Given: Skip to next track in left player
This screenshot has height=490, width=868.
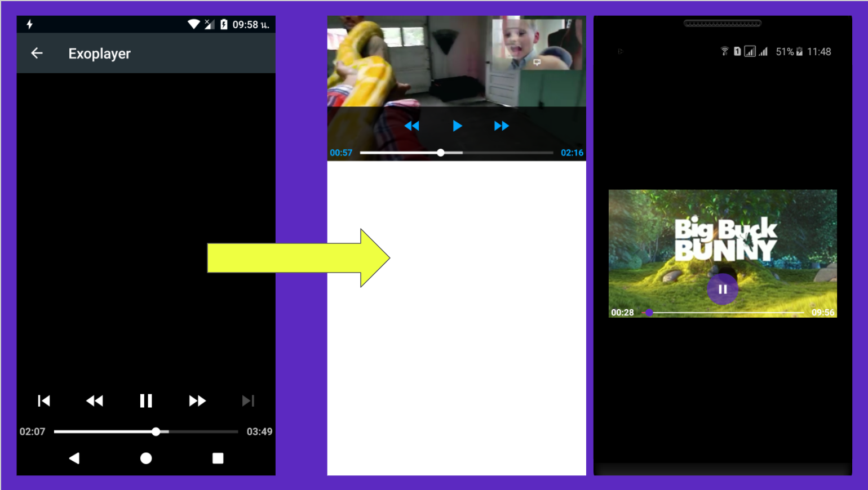Looking at the screenshot, I should (248, 400).
